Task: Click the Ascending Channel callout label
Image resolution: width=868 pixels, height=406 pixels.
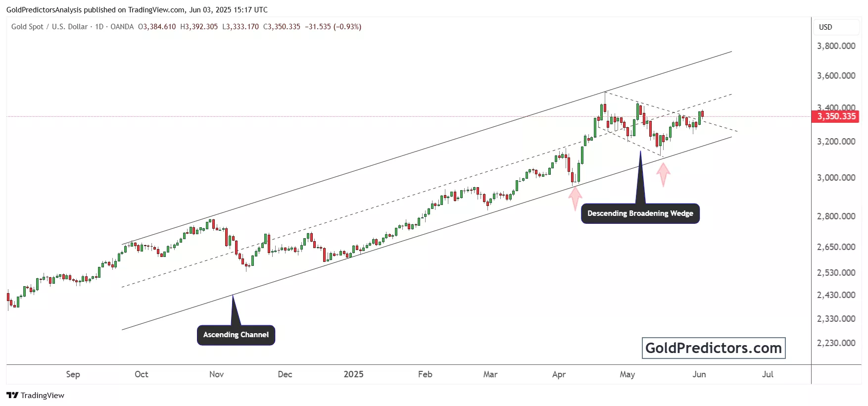Action: [x=236, y=335]
